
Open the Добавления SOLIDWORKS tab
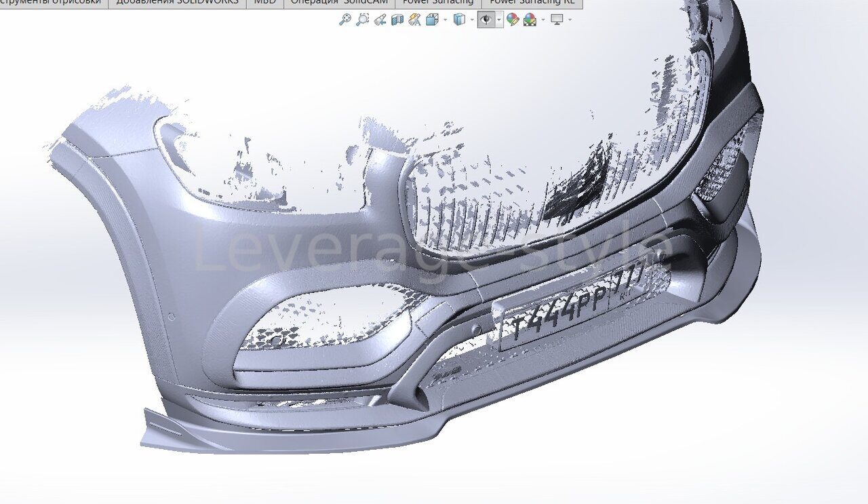[177, 3]
